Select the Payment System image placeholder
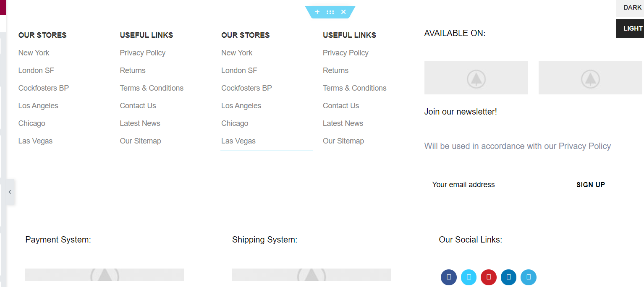 [x=105, y=275]
